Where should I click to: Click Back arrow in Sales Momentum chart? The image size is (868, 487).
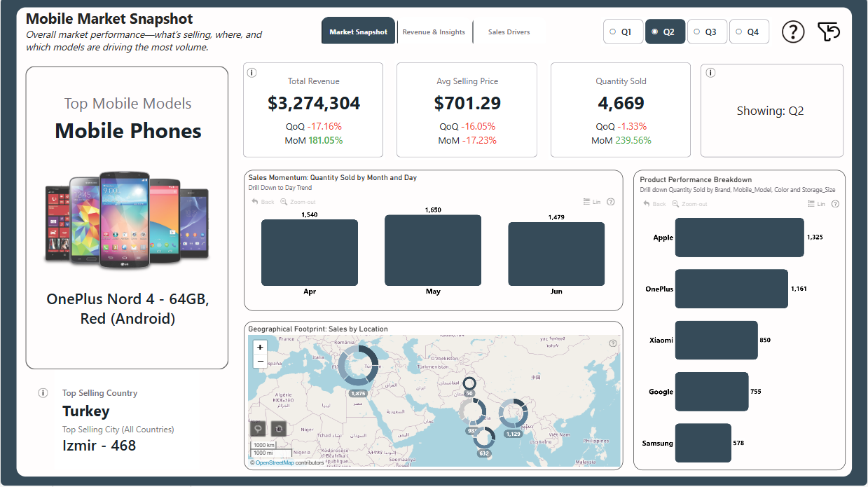(x=263, y=202)
